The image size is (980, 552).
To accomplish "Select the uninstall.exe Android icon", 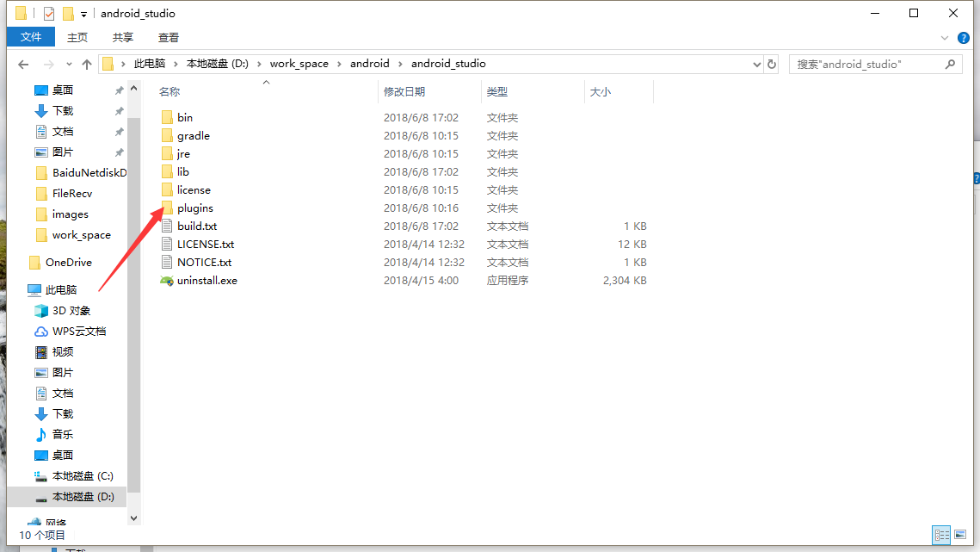I will (167, 281).
